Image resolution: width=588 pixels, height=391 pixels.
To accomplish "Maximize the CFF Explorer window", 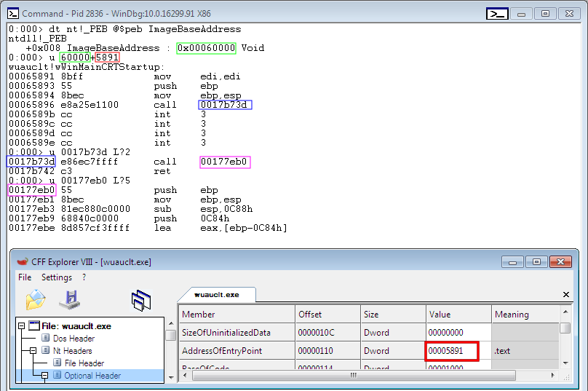I will pyautogui.click(x=536, y=261).
